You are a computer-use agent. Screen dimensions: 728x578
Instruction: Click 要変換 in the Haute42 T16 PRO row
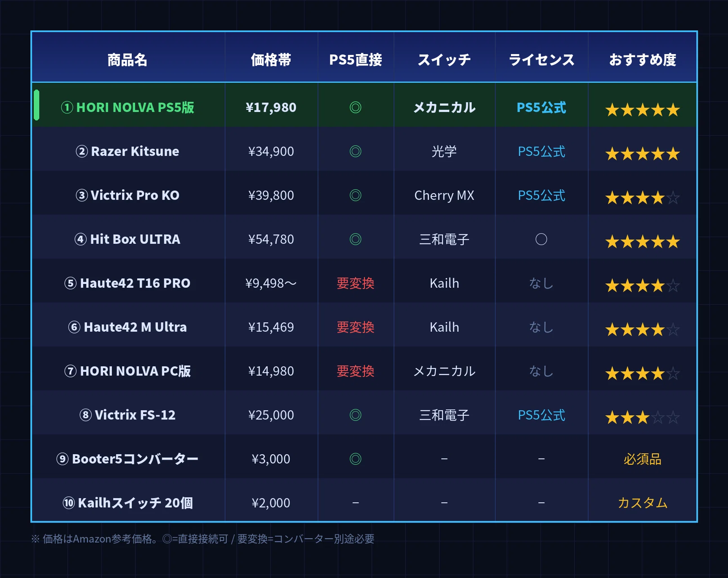[356, 283]
